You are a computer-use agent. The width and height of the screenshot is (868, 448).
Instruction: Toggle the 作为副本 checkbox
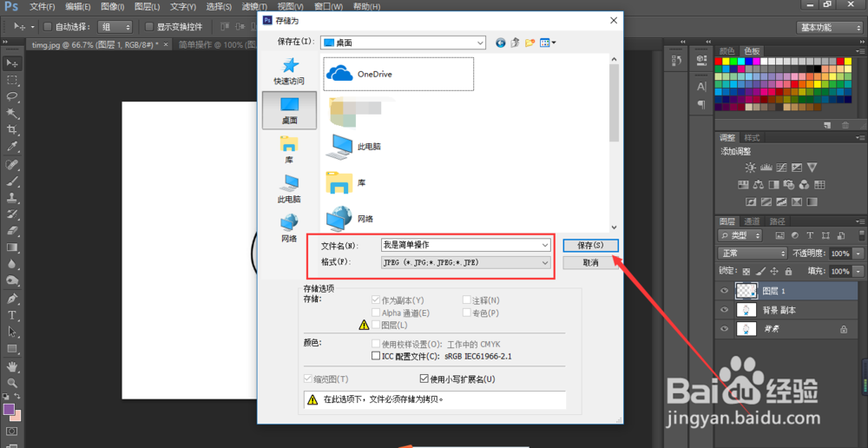click(376, 300)
